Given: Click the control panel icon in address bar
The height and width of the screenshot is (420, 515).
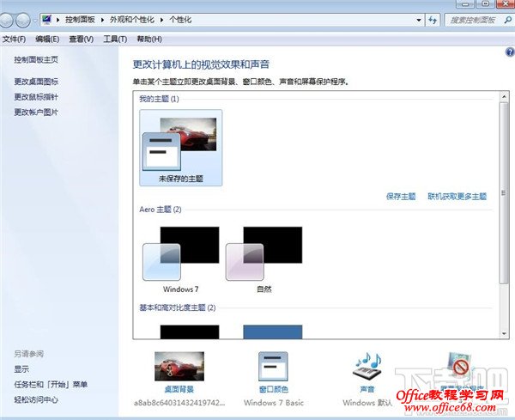Looking at the screenshot, I should coord(47,20).
